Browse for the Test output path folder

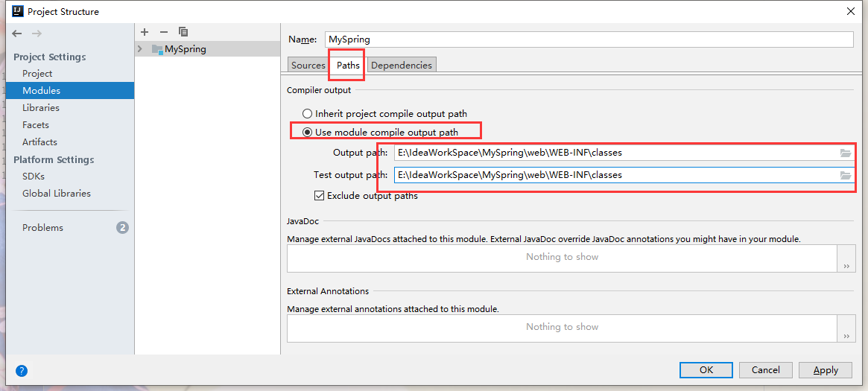(845, 175)
